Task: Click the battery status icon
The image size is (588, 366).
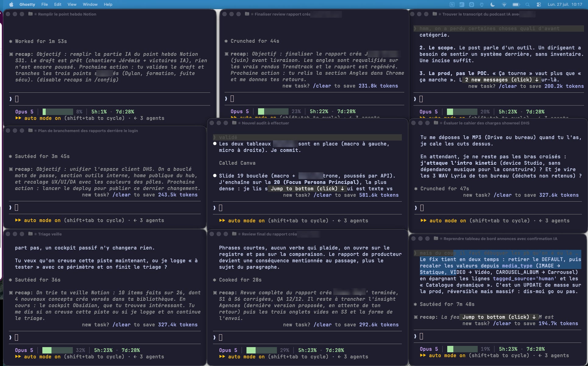Action: (516, 4)
